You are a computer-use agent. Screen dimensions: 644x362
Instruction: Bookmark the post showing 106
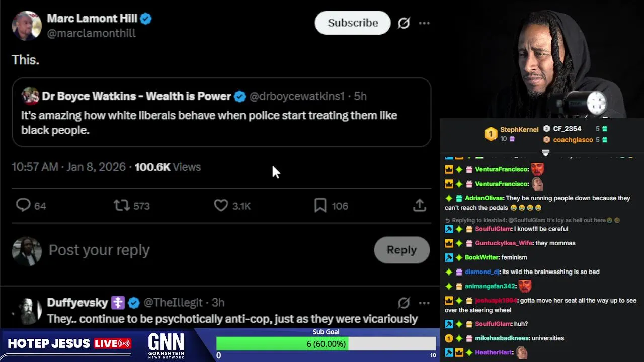(320, 205)
